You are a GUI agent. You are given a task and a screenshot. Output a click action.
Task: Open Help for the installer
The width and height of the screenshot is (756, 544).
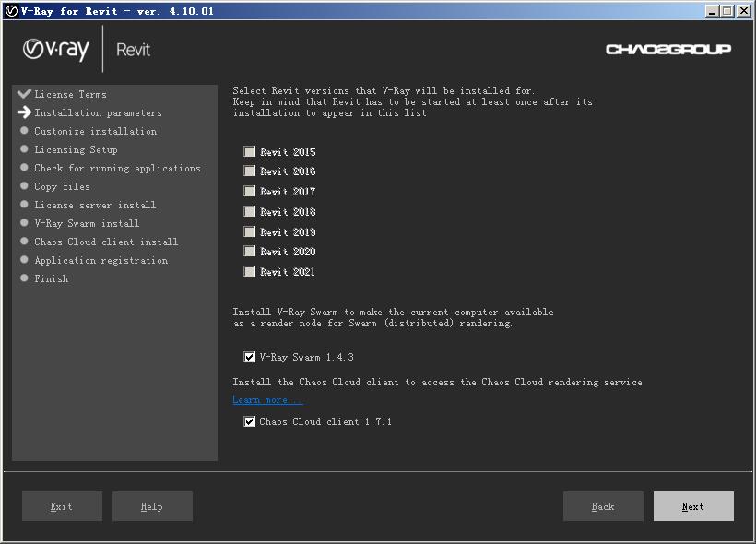(x=152, y=506)
